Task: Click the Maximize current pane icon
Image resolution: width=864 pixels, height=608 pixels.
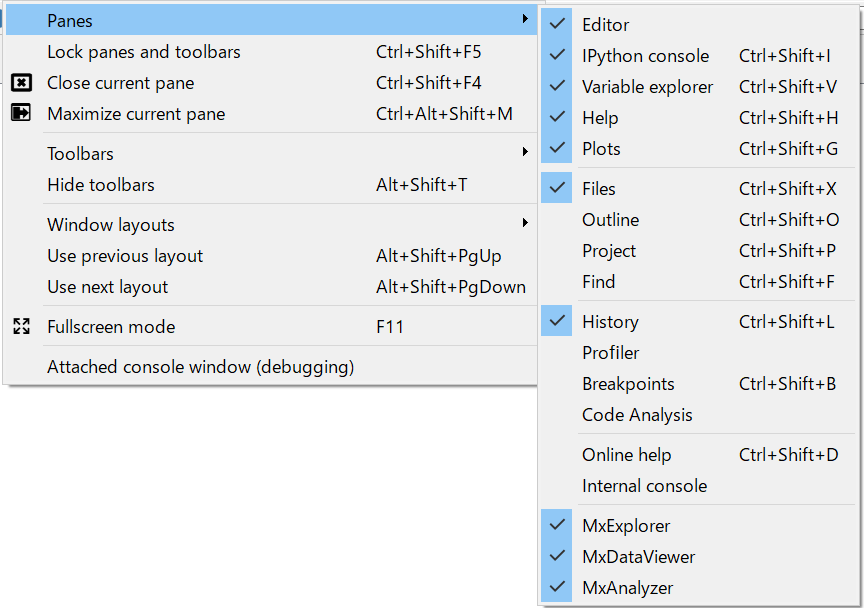Action: [x=22, y=114]
